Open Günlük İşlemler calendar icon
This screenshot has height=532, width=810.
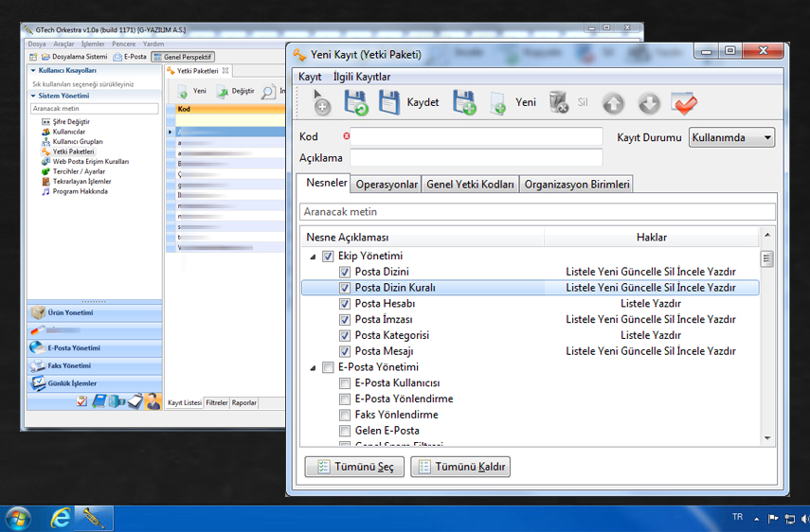tap(38, 382)
